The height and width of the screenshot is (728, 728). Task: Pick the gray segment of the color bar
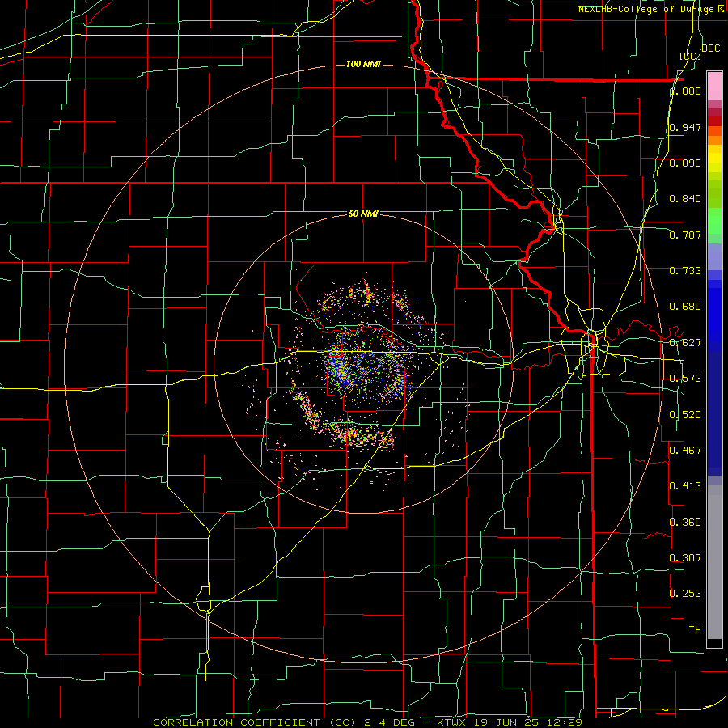[714, 562]
